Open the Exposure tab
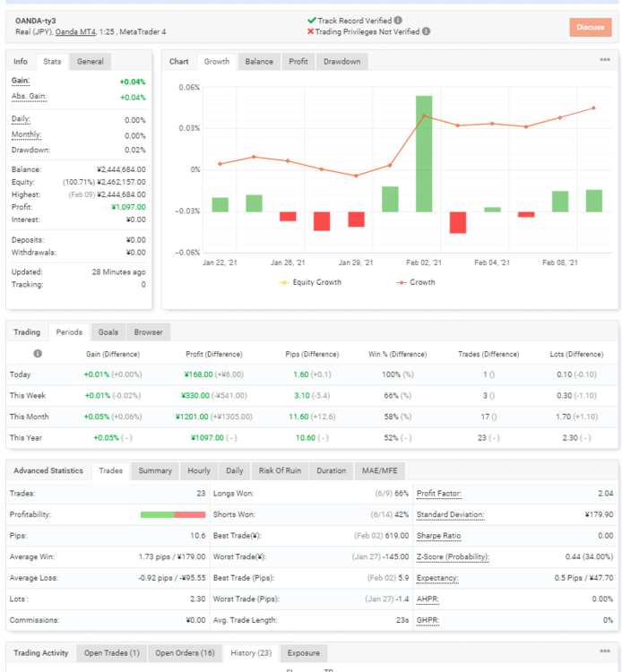The width and height of the screenshot is (622, 672). 304,652
